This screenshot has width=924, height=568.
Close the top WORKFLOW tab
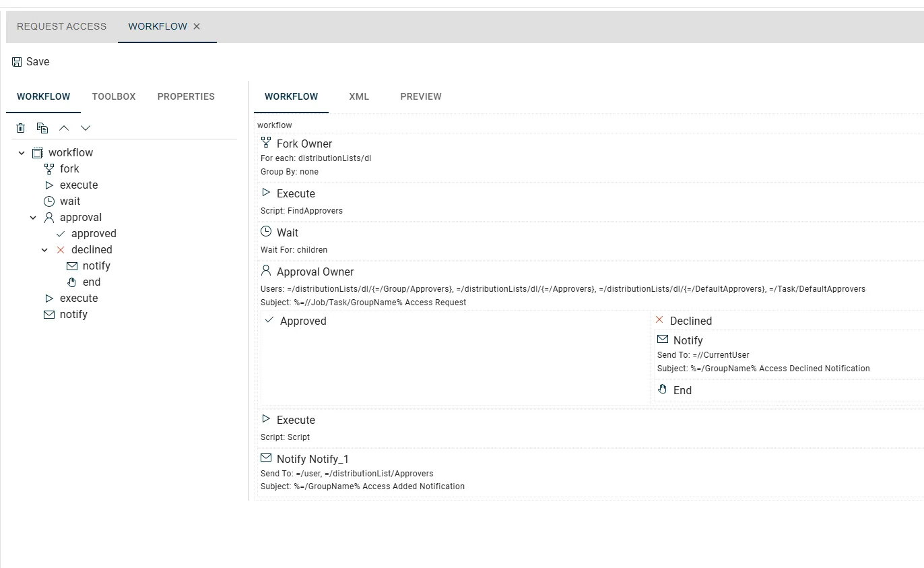click(x=197, y=26)
